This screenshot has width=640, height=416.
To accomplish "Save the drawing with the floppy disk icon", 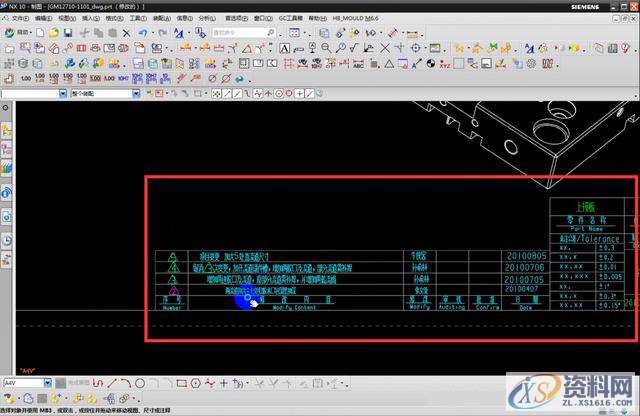I will coord(67,32).
